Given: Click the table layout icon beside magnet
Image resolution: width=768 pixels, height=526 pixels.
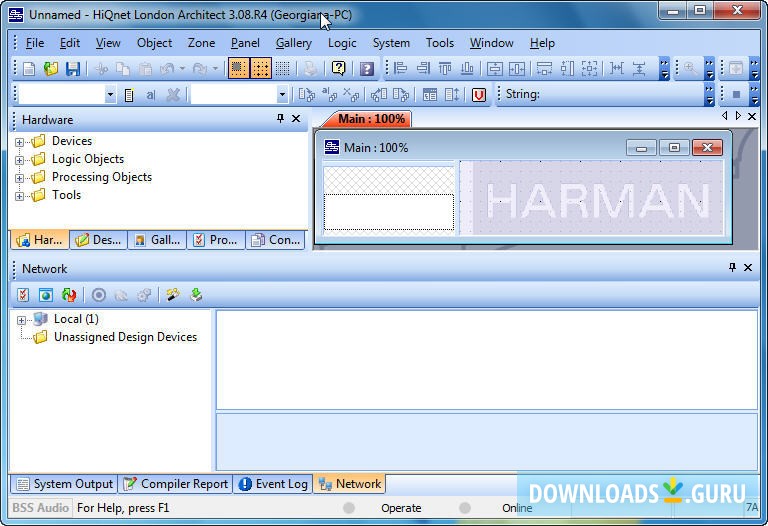Looking at the screenshot, I should (x=430, y=95).
